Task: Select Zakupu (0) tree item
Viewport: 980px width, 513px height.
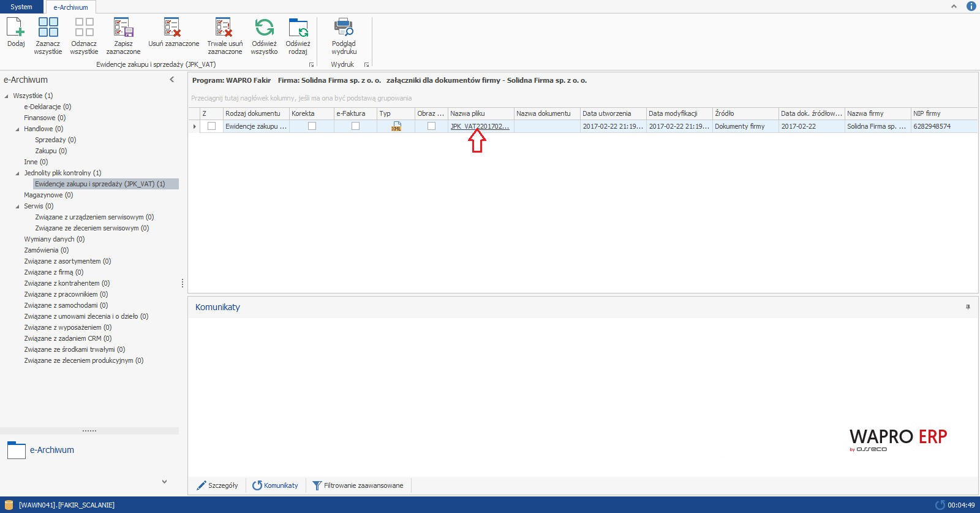Action: click(x=51, y=151)
